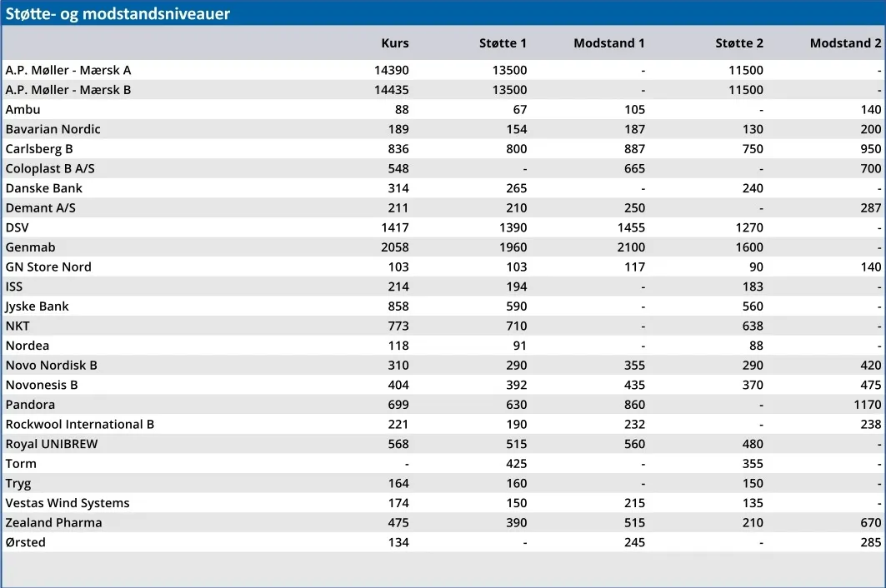Select GN Store Nord in the table
This screenshot has width=886, height=588.
click(x=48, y=267)
